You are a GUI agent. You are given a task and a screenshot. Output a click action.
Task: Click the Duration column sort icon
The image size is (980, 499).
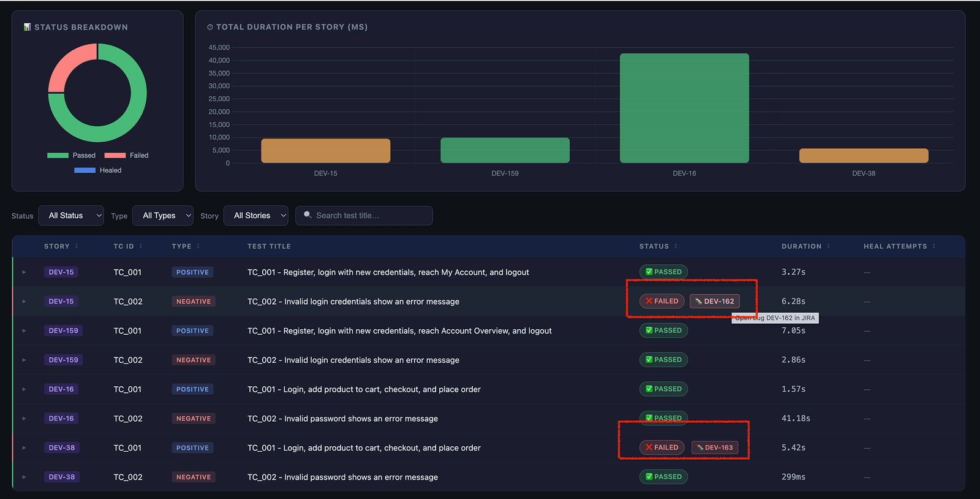pos(829,246)
